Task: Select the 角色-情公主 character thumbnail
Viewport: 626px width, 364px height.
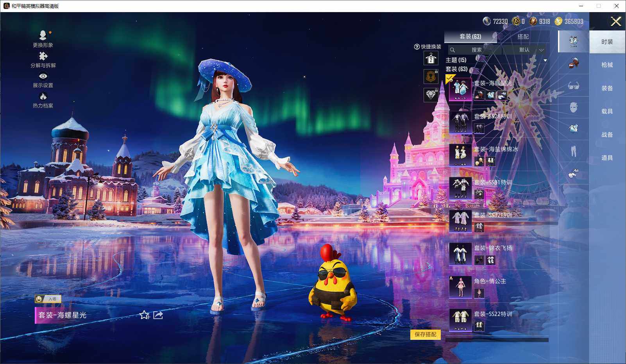Action: 460,287
